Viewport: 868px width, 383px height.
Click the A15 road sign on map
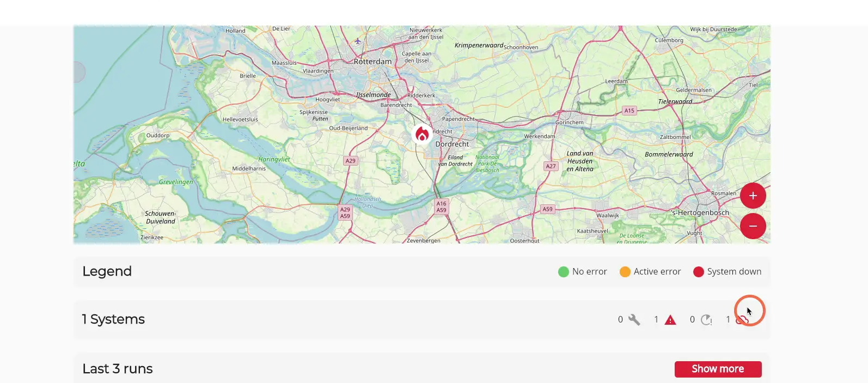coord(629,111)
